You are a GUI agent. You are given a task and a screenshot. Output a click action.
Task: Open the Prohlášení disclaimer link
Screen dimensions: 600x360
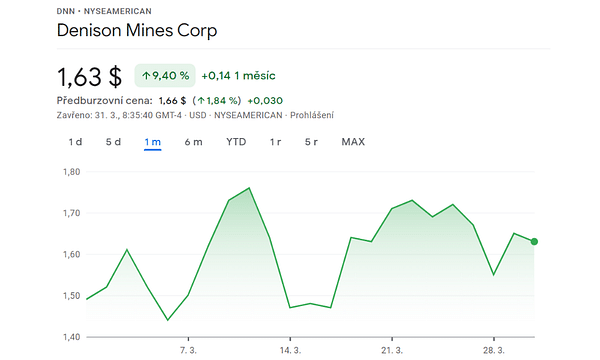tap(311, 115)
